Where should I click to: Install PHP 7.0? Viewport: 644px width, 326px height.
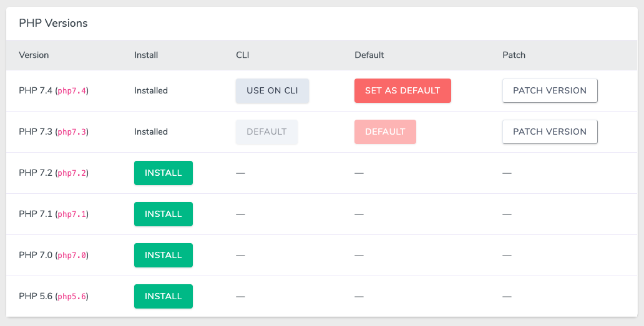(x=163, y=255)
